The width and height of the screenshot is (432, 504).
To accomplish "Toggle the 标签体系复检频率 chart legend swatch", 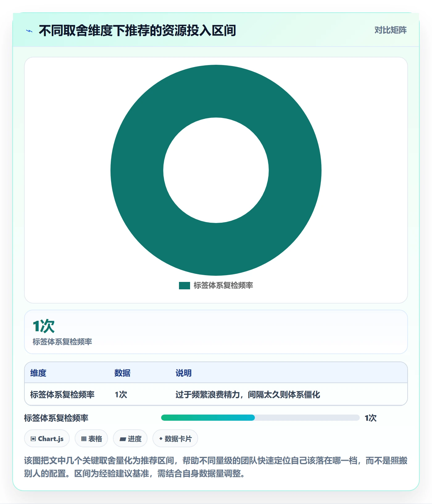I will [x=184, y=286].
